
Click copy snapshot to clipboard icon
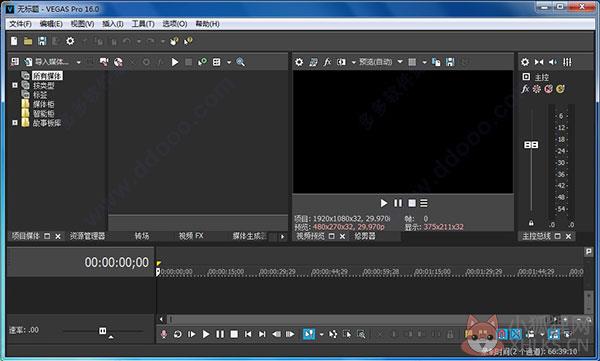point(436,62)
